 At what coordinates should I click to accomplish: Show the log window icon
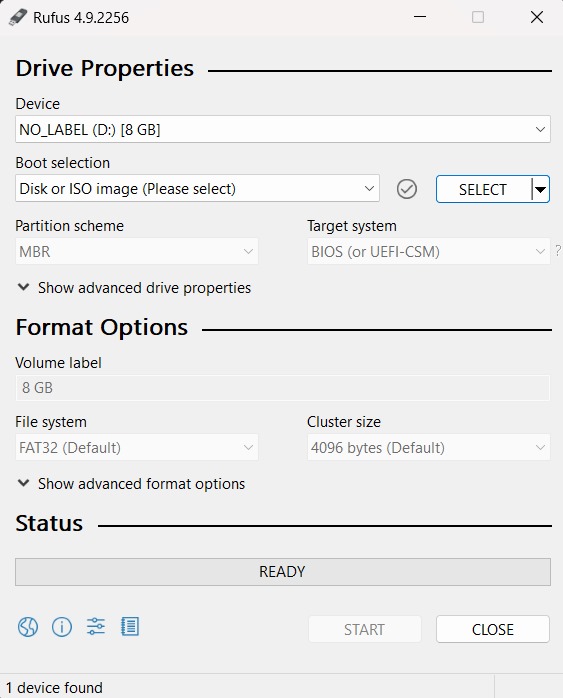pyautogui.click(x=130, y=626)
